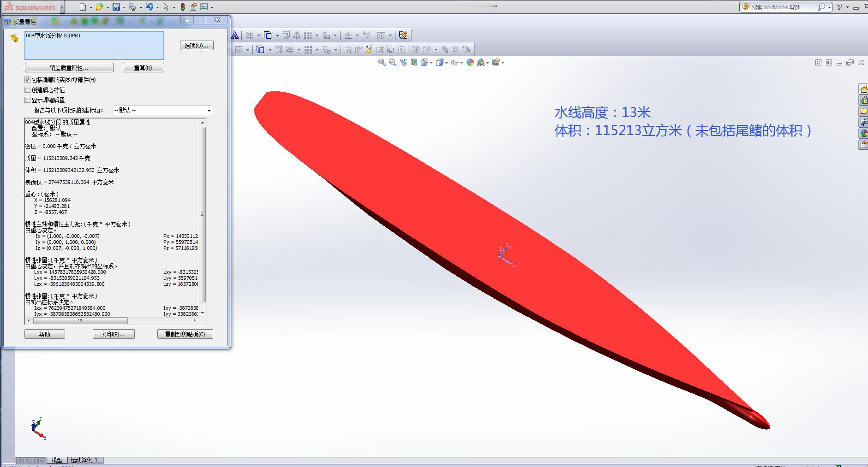
Task: Switch to the 模型 tab
Action: [x=57, y=460]
